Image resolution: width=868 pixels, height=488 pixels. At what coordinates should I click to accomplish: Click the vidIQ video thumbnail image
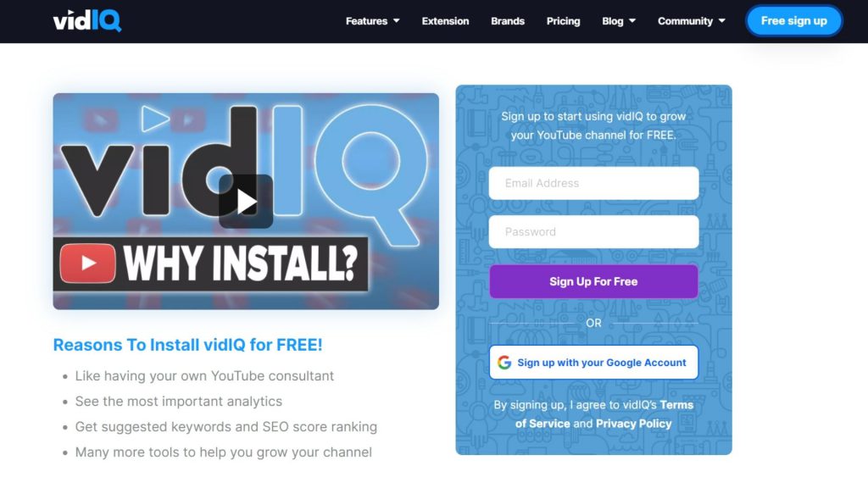246,202
